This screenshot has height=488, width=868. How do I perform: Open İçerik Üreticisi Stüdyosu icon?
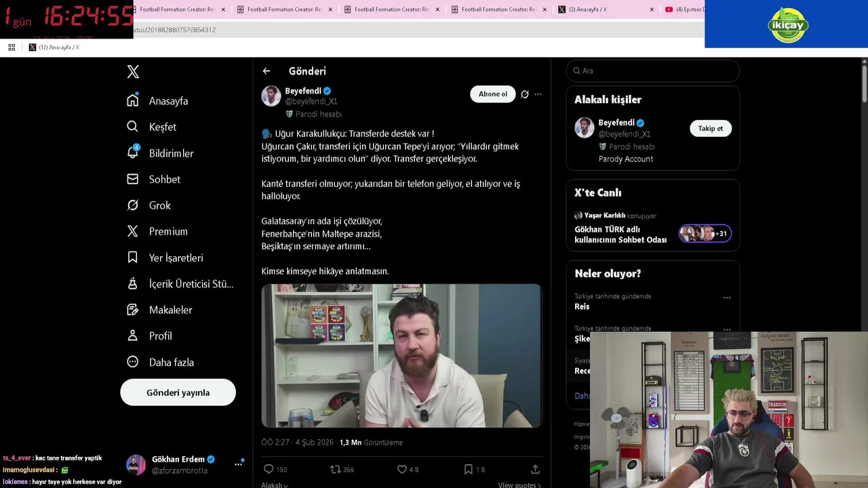click(133, 283)
